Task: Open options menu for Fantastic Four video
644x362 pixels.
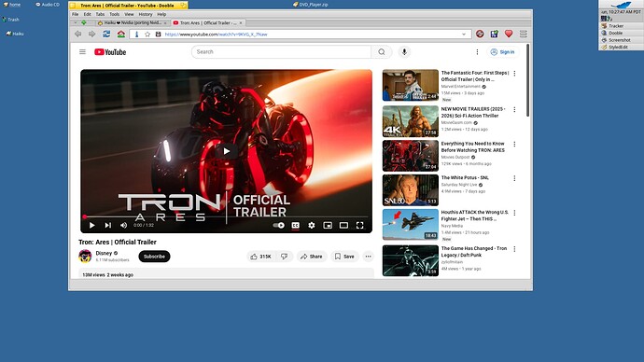Action: pyautogui.click(x=514, y=74)
